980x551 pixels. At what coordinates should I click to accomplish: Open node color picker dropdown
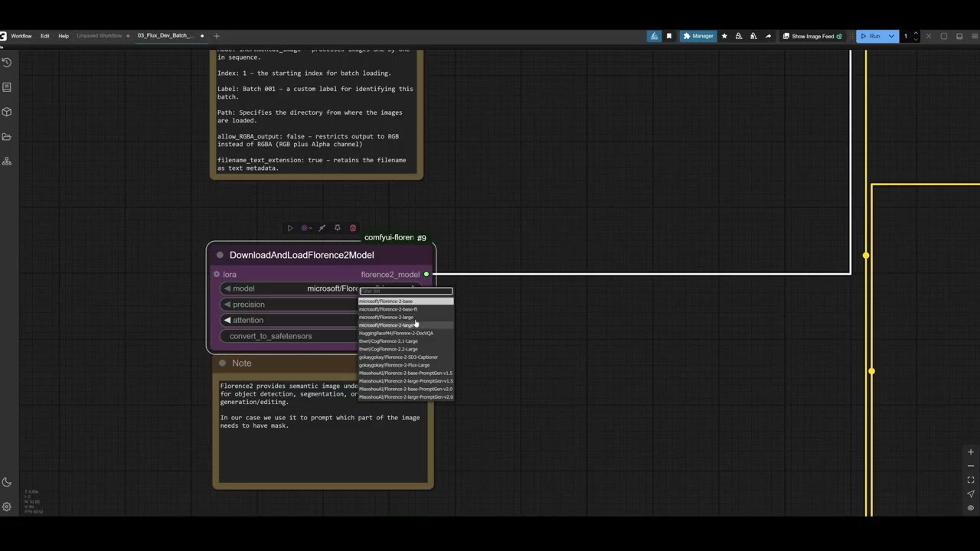[x=306, y=228]
